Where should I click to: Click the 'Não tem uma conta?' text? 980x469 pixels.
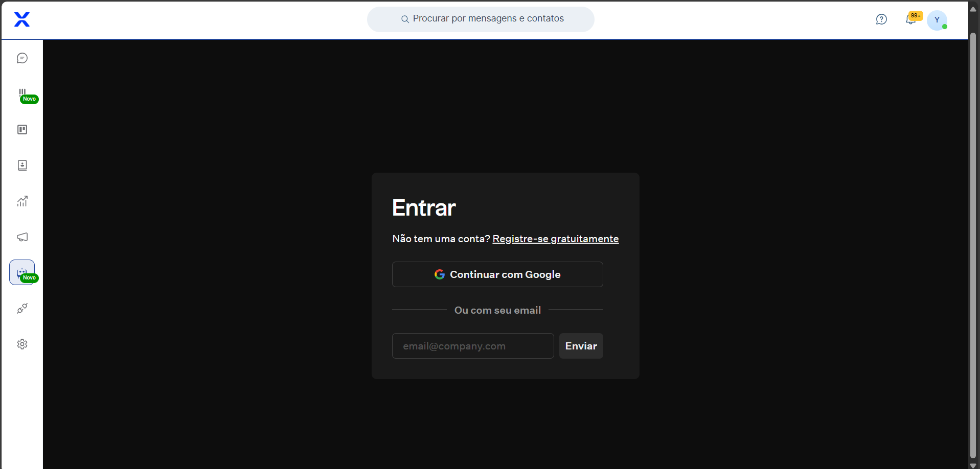pos(441,239)
